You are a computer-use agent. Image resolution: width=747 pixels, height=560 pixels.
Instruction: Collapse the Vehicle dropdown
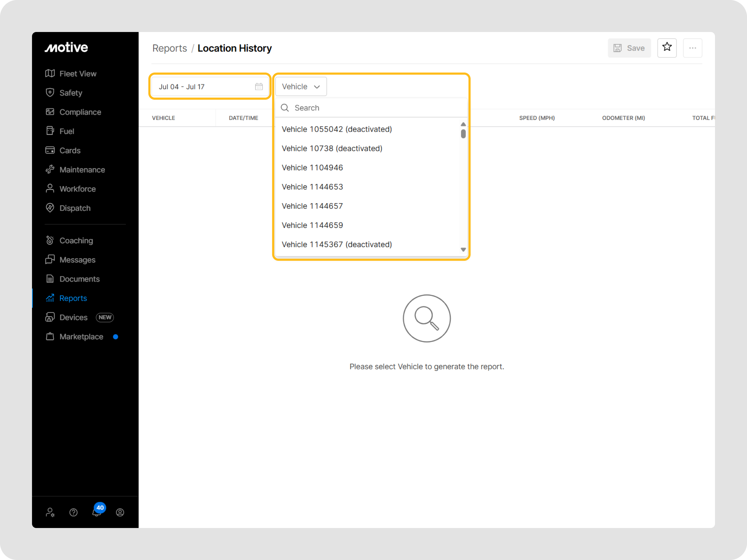click(x=301, y=87)
